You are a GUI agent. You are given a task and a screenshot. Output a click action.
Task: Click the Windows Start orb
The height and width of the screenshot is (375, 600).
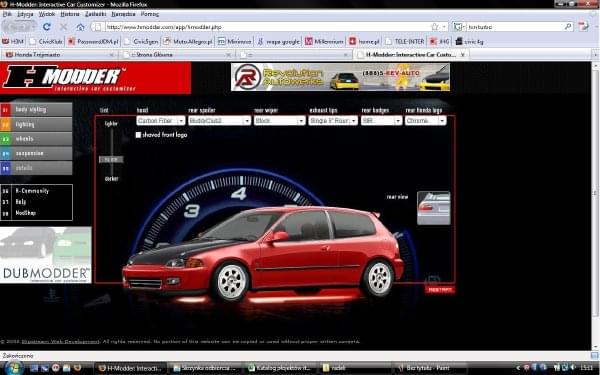[13, 368]
